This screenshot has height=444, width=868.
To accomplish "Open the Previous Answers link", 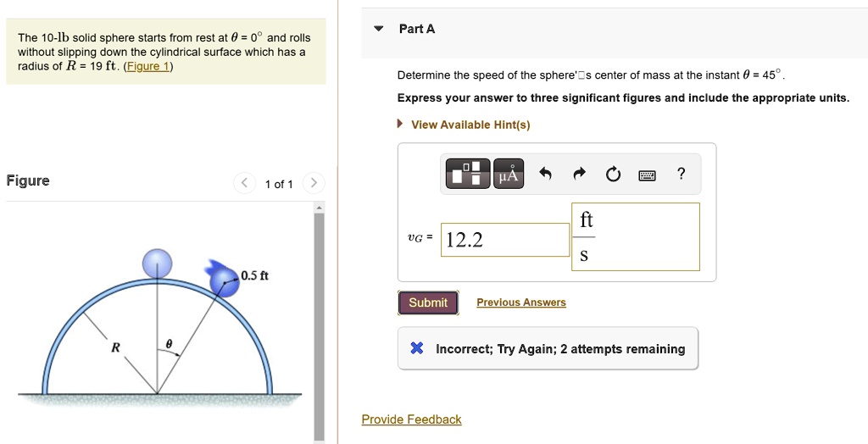I will coord(521,302).
